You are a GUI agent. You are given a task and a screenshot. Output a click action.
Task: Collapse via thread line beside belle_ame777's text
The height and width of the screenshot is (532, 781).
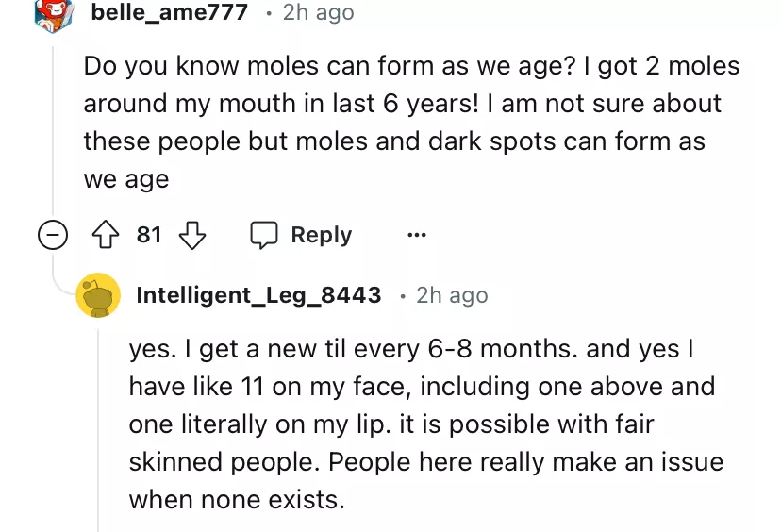click(53, 123)
